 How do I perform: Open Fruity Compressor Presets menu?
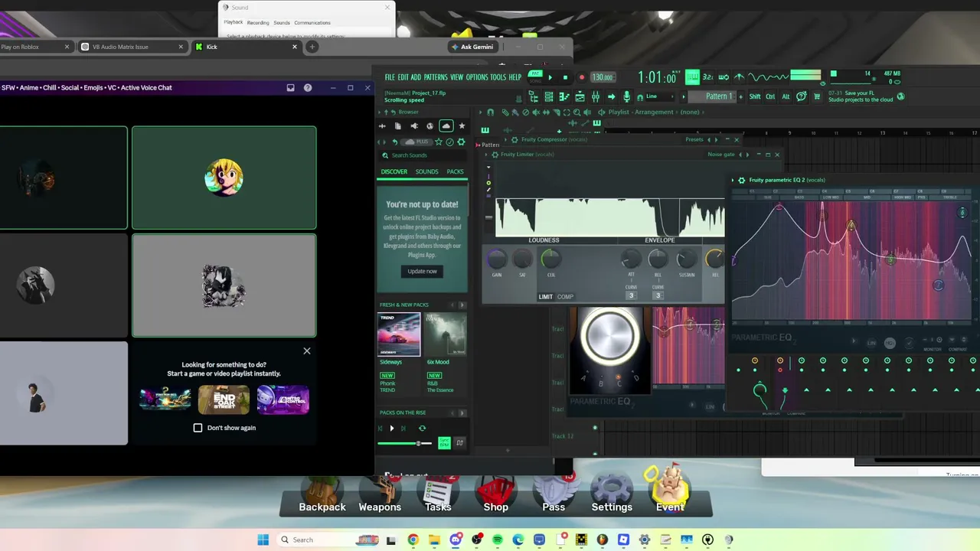pos(694,139)
